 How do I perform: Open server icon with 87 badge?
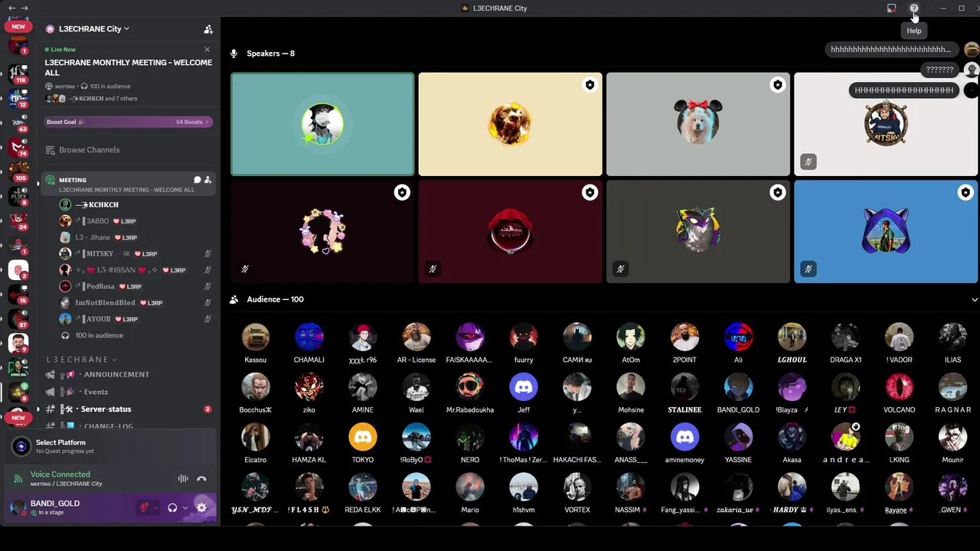click(18, 318)
